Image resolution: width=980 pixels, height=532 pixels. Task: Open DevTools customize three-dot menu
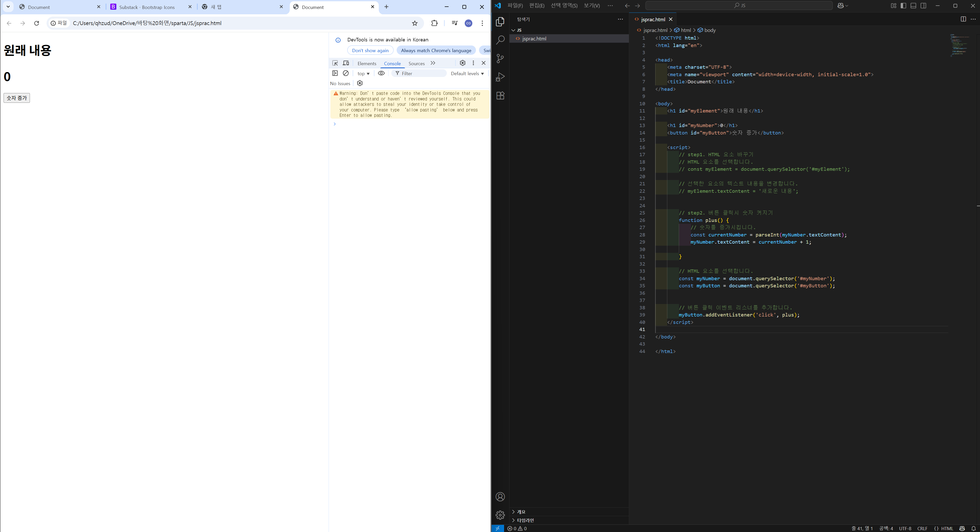[x=473, y=63]
